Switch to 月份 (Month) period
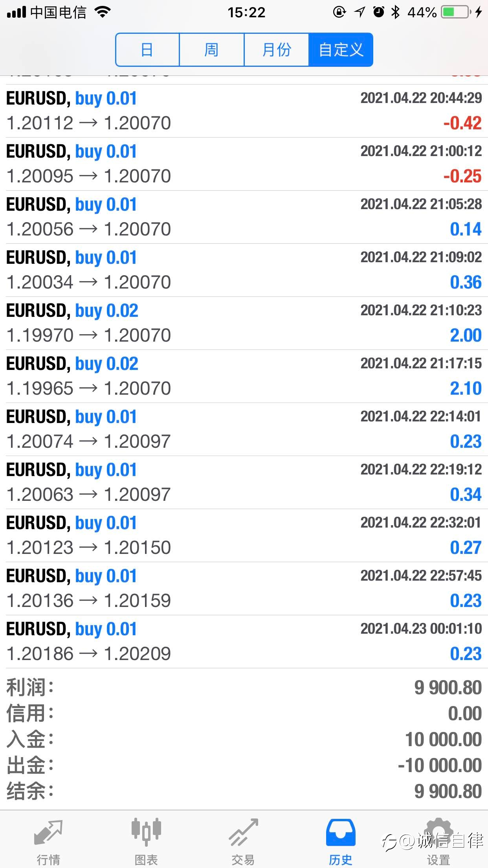Image resolution: width=488 pixels, height=868 pixels. click(x=277, y=50)
